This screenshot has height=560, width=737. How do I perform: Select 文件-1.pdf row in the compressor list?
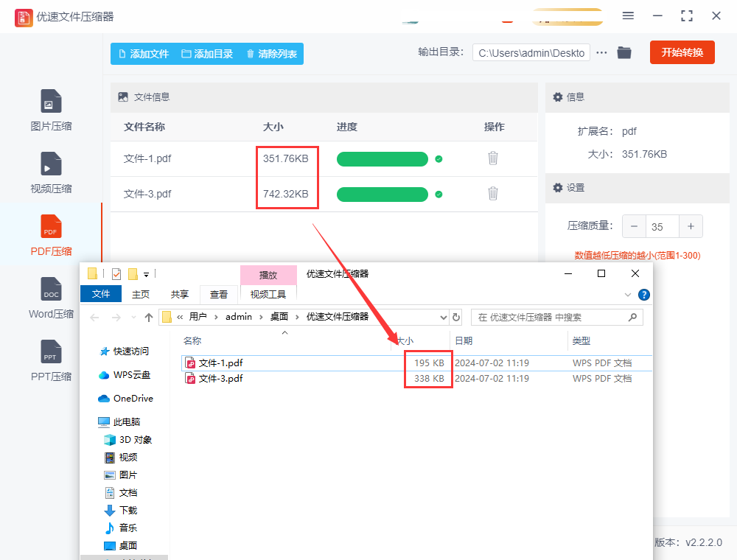tap(324, 159)
